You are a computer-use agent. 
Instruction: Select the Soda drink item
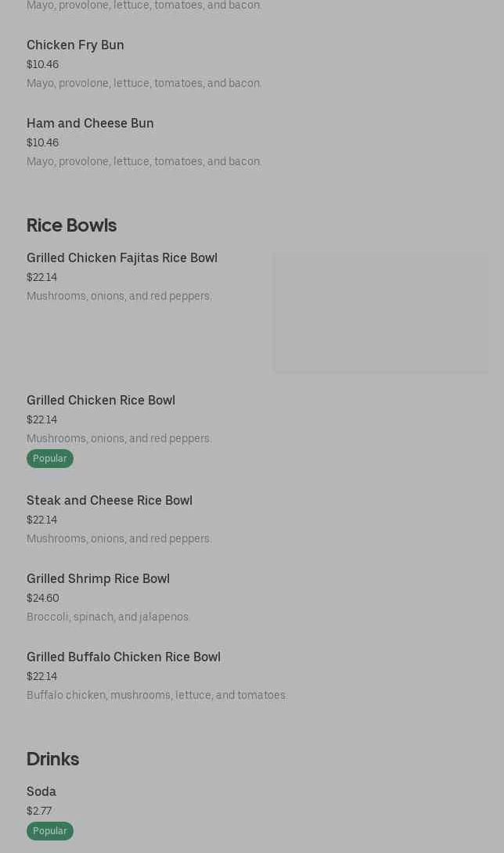pyautogui.click(x=41, y=792)
